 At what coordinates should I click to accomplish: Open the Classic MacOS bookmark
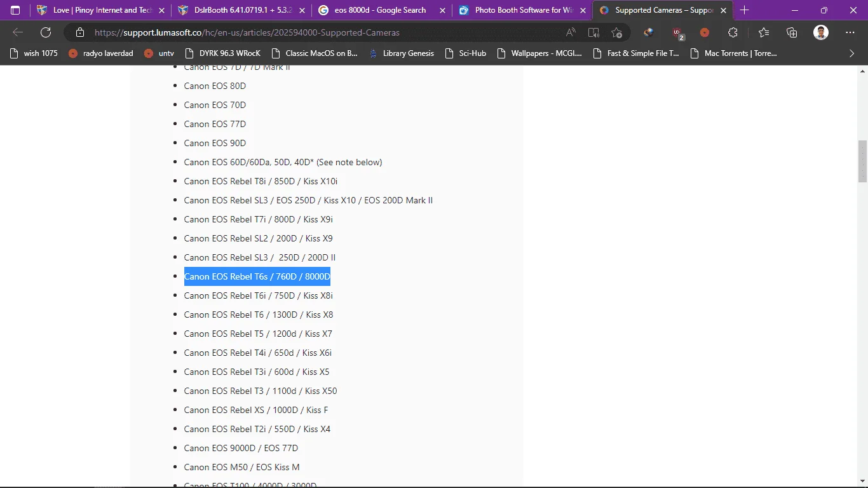314,53
